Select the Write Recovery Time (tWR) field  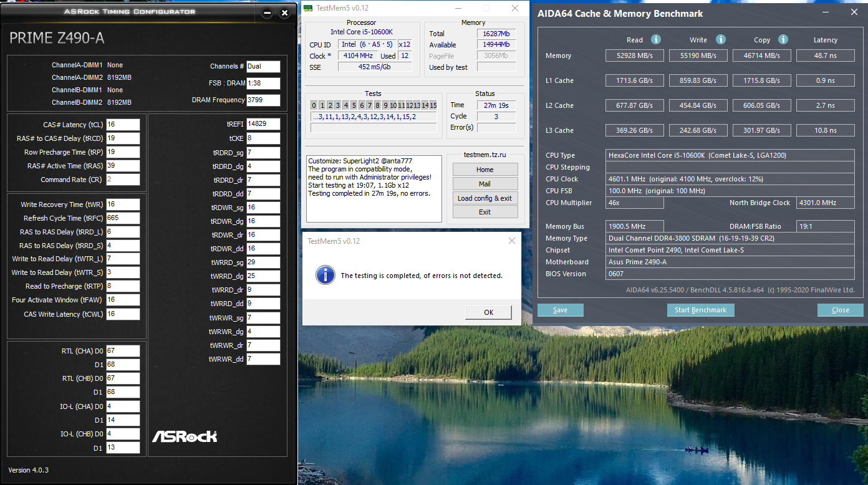[x=123, y=204]
